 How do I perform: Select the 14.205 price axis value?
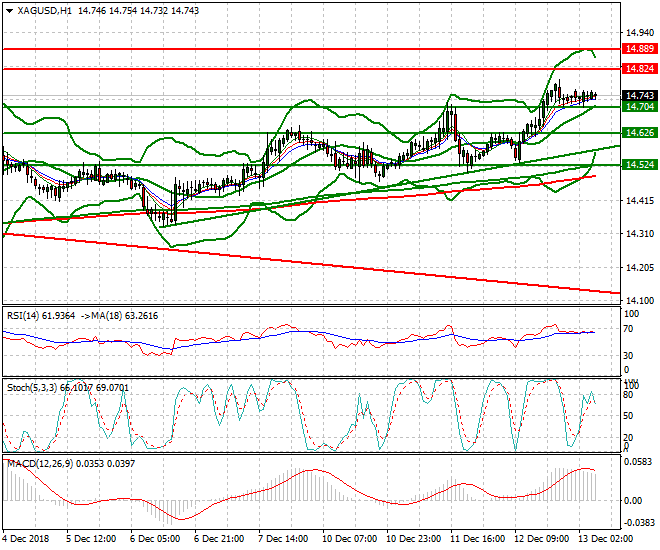pos(640,268)
